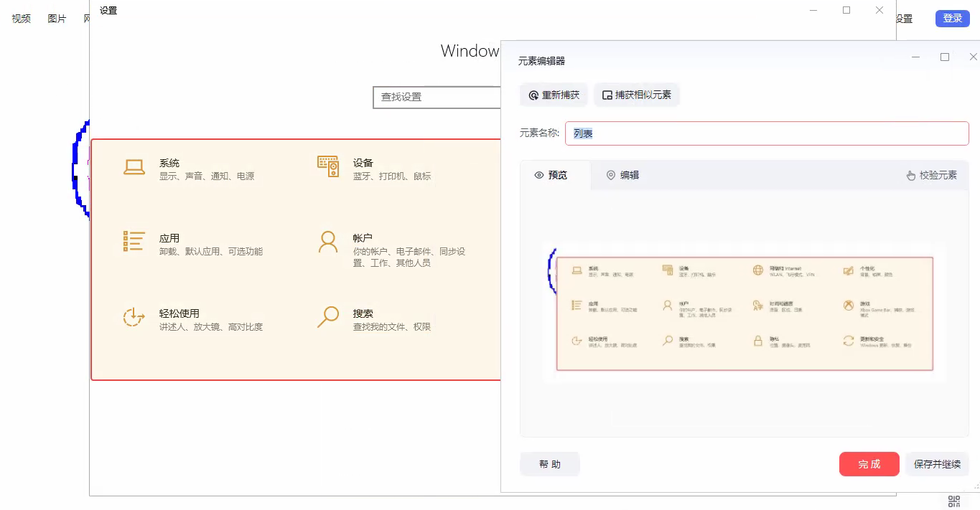
Task: Click the 设备 title text in Settings
Action: (x=363, y=163)
